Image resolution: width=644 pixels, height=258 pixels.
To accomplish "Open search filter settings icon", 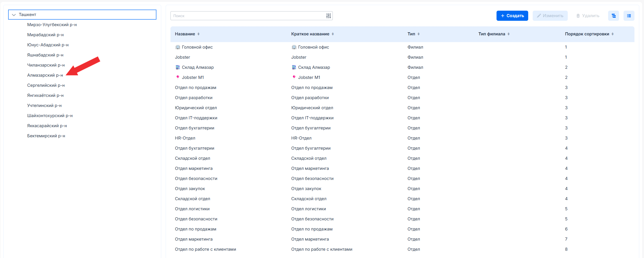I will coord(328,16).
